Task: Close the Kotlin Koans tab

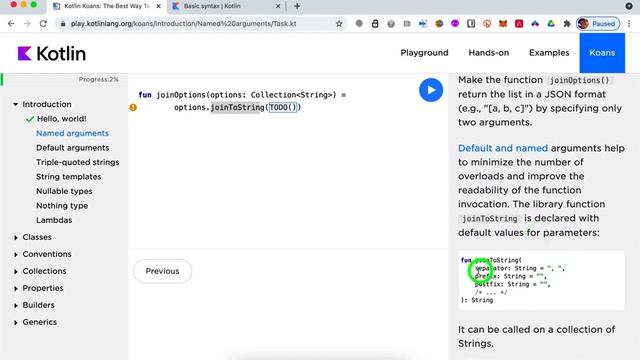Action: tap(159, 6)
